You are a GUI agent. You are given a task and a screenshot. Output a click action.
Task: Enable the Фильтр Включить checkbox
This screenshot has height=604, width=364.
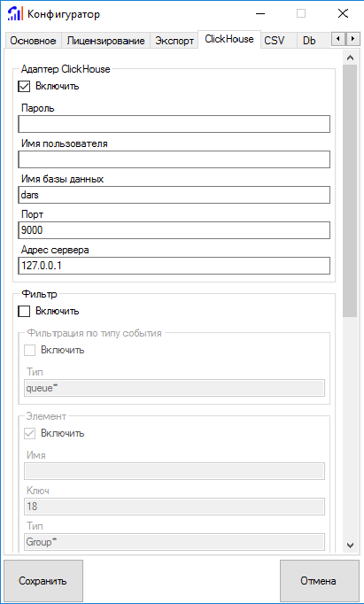(24, 311)
